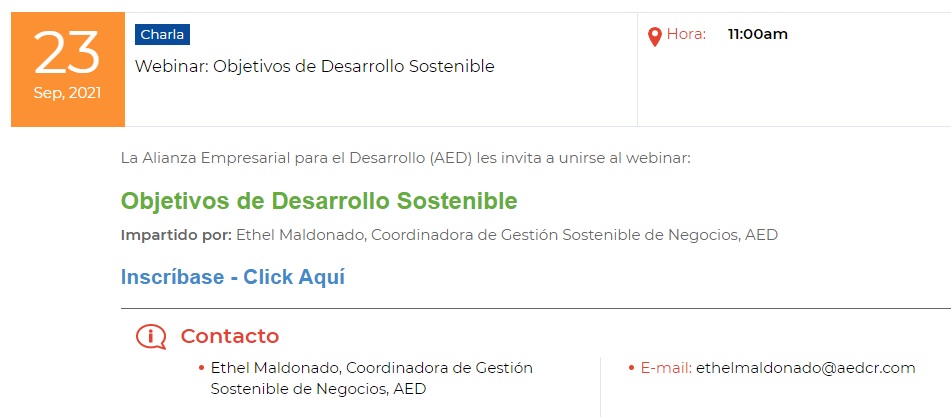Click the green Objetivos de Desarrollo Sostenible heading
The image size is (951, 417).
pos(319,201)
